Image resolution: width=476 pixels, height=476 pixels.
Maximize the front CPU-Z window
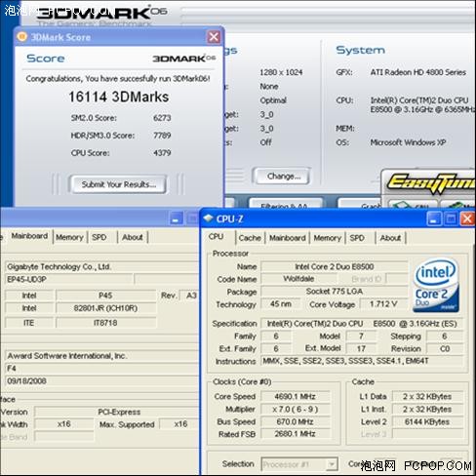pyautogui.click(x=451, y=218)
